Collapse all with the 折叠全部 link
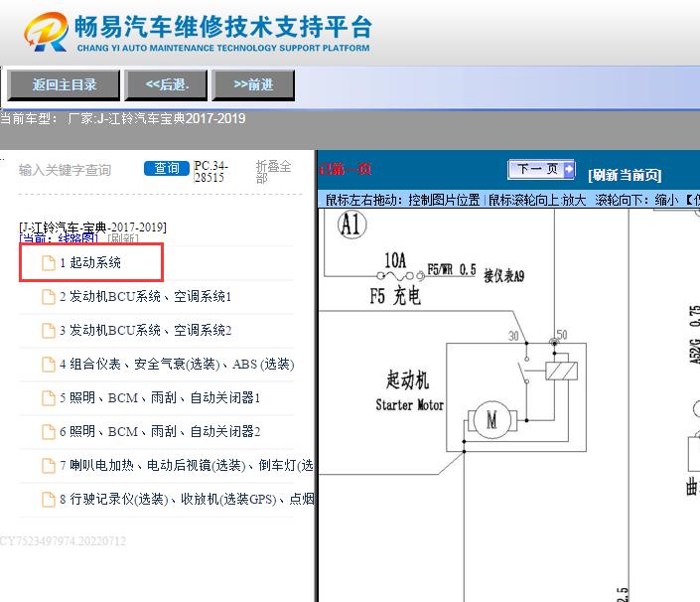The image size is (700, 602). [x=273, y=172]
